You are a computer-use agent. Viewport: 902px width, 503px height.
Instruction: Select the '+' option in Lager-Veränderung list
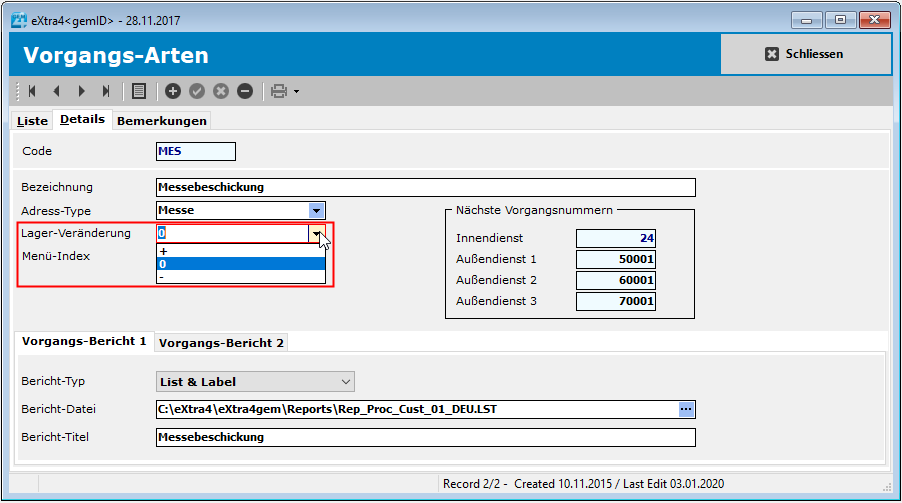(x=240, y=251)
